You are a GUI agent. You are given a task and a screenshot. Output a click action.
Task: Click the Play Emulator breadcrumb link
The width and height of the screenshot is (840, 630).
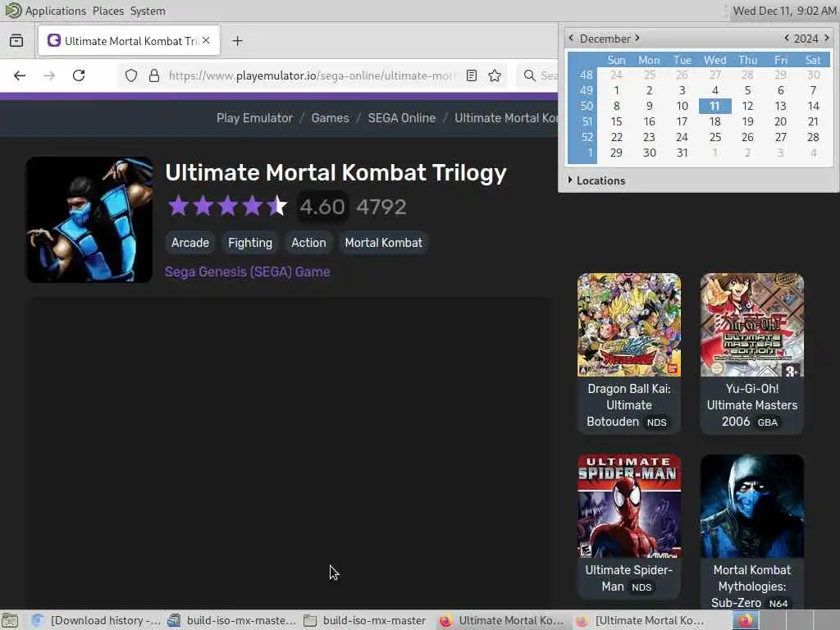[254, 118]
